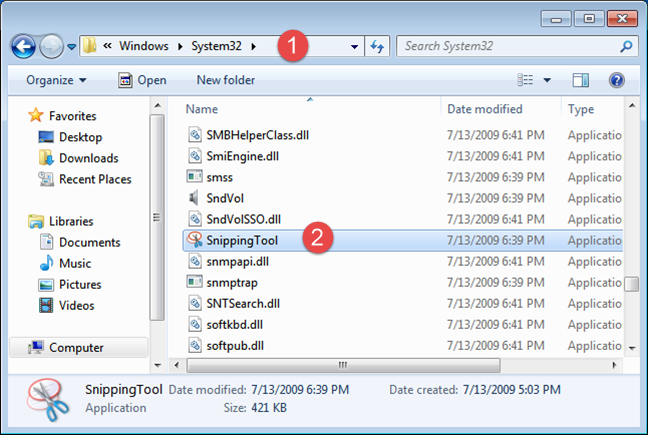Open address bar previous locations dropdown
Screen dimensions: 648x435
coord(354,47)
